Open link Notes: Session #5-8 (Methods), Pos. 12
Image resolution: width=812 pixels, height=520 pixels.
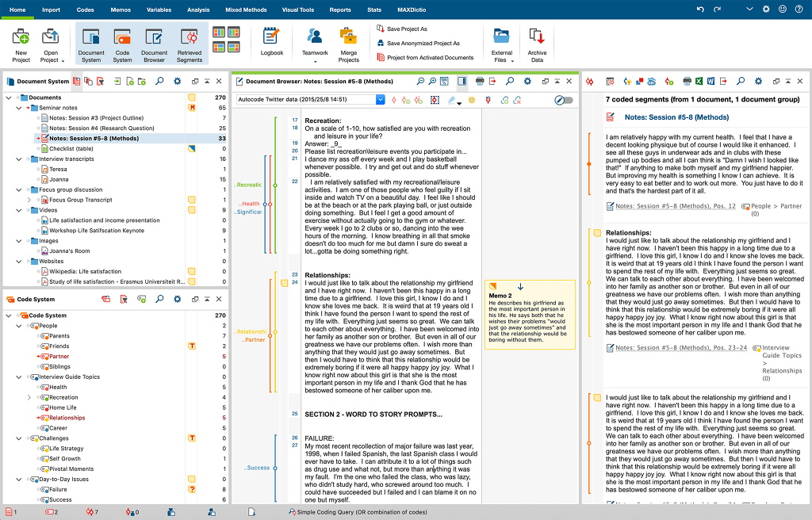(x=676, y=206)
